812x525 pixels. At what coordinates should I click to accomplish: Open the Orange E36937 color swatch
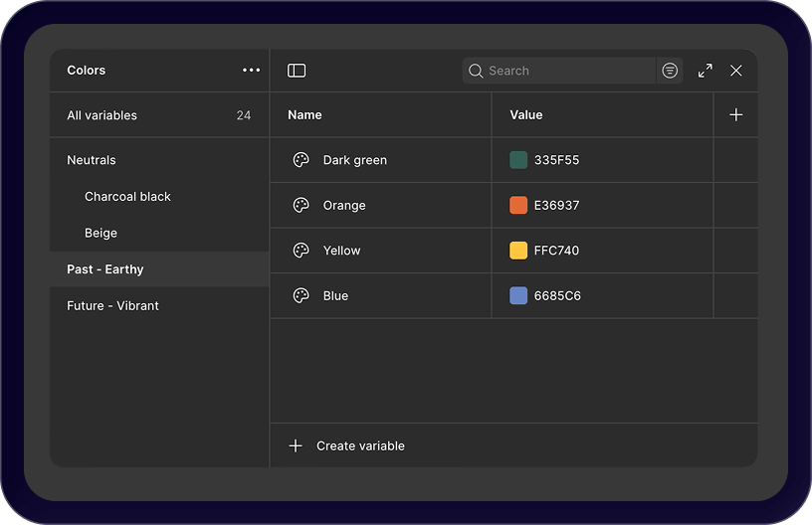[x=518, y=206]
